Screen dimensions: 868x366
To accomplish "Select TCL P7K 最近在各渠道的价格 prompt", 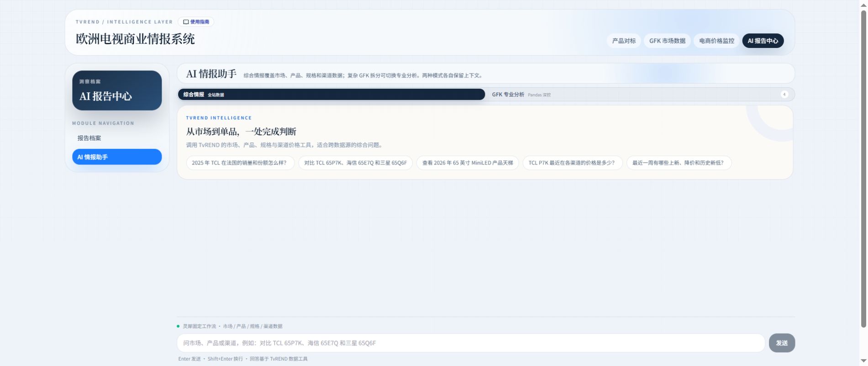I will click(x=573, y=163).
